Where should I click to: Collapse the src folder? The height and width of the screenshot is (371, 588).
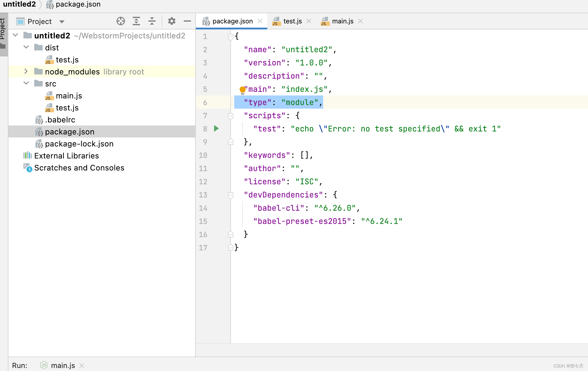tap(26, 83)
